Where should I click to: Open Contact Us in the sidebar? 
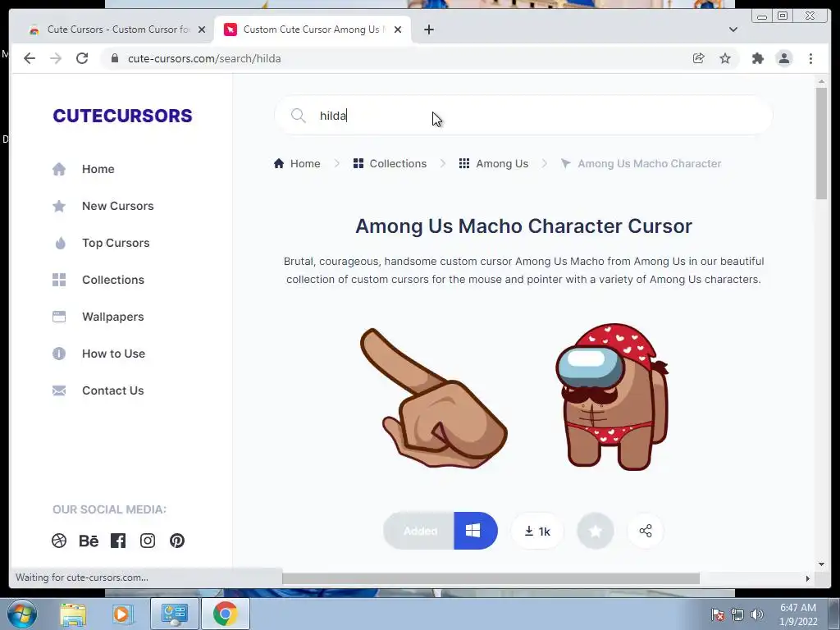coord(112,391)
